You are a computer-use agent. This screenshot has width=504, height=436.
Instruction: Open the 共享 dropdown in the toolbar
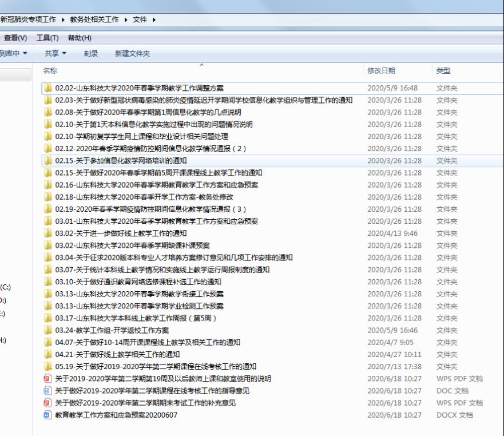click(x=55, y=53)
